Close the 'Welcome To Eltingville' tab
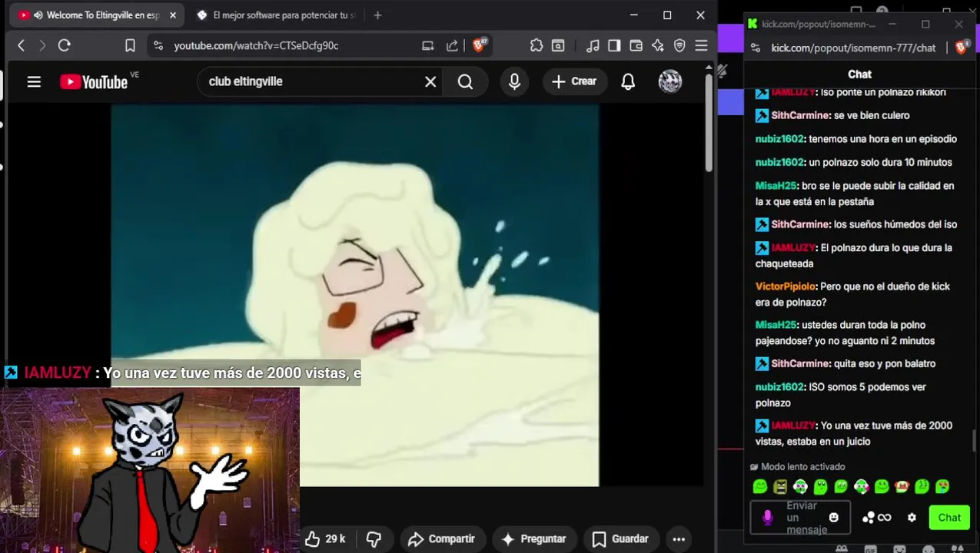This screenshot has height=553, width=980. click(172, 15)
